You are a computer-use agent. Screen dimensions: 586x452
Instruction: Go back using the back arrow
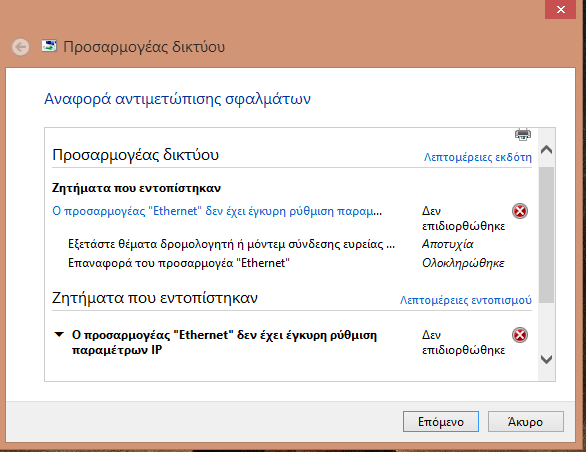21,47
